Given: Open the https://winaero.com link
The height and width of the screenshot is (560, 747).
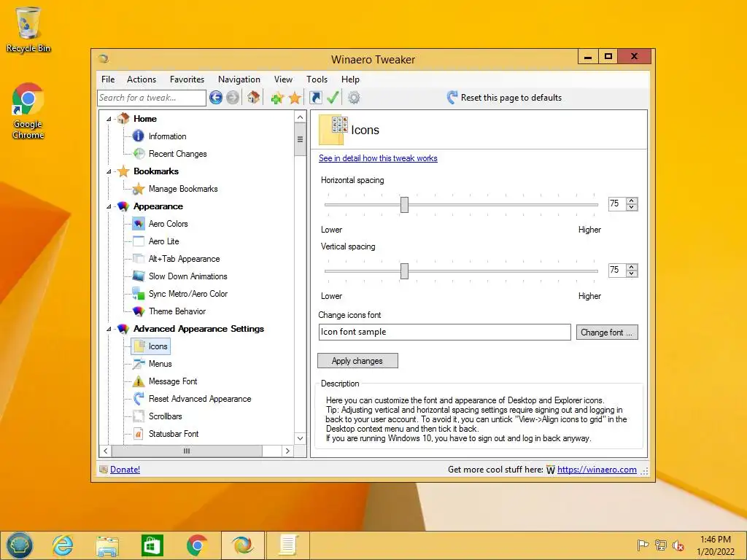Looking at the screenshot, I should pyautogui.click(x=597, y=470).
